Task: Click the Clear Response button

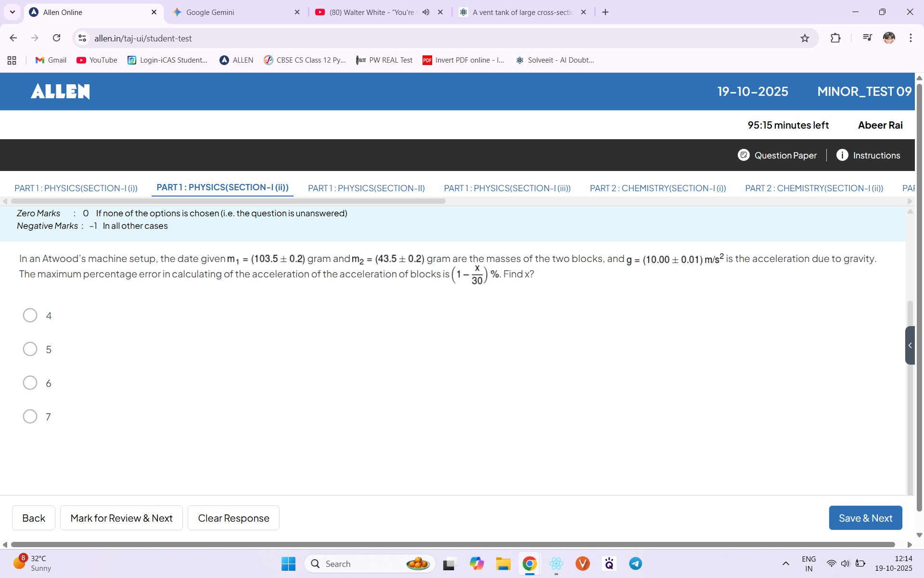Action: [233, 518]
